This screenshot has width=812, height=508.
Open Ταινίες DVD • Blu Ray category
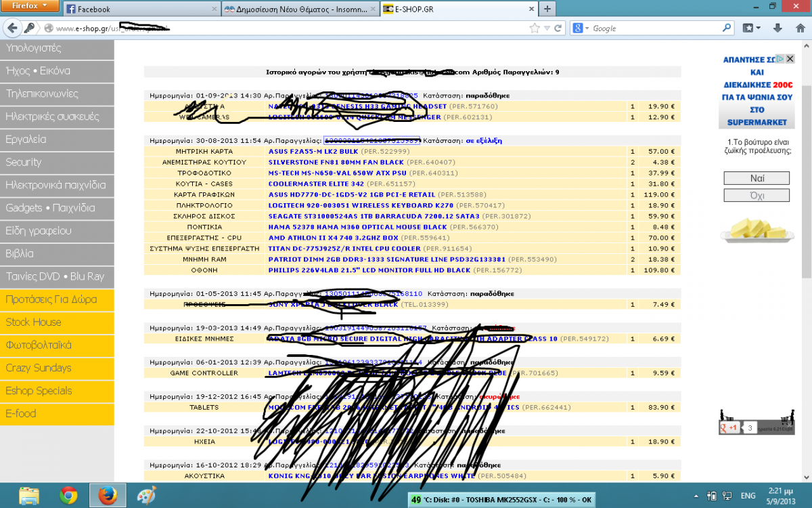pos(57,276)
